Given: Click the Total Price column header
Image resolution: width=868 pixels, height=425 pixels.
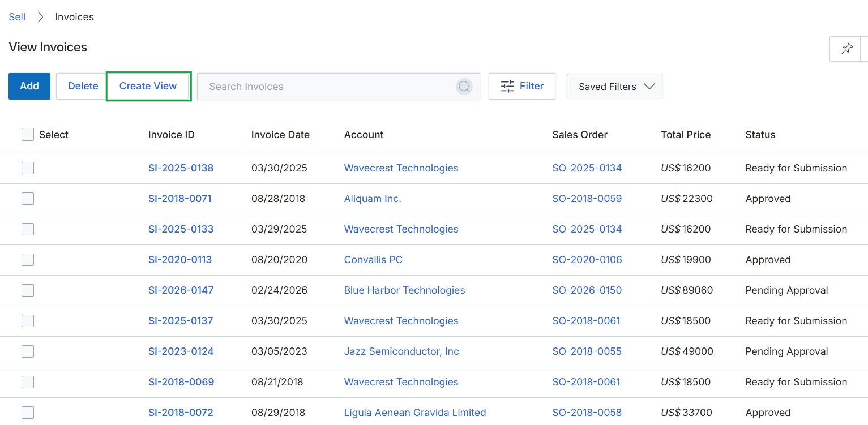Looking at the screenshot, I should pyautogui.click(x=686, y=135).
